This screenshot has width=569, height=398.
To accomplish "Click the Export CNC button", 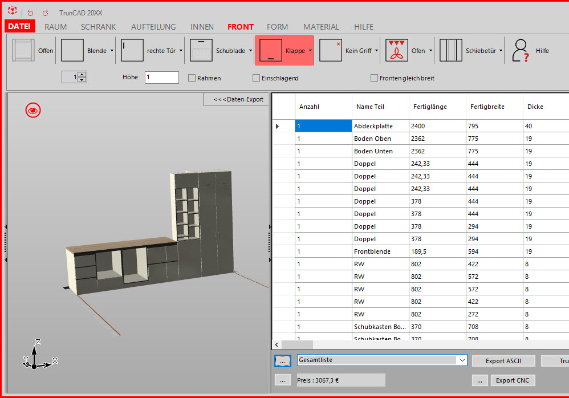I will click(512, 380).
